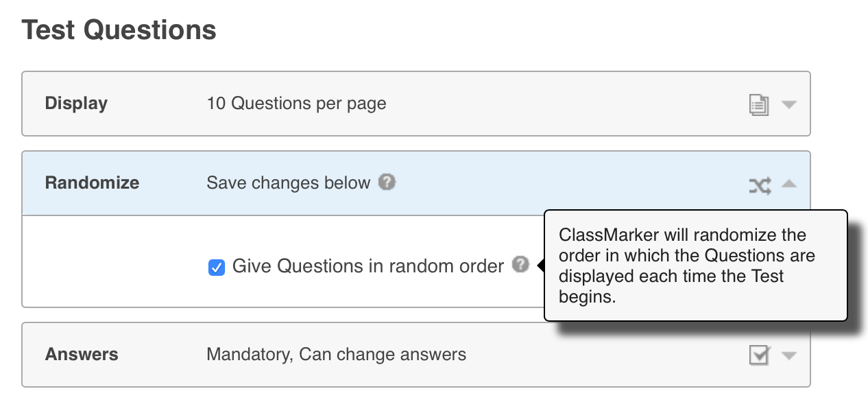Click "10 Questions per page" summary text
Screen dimensions: 868x413
pos(296,104)
